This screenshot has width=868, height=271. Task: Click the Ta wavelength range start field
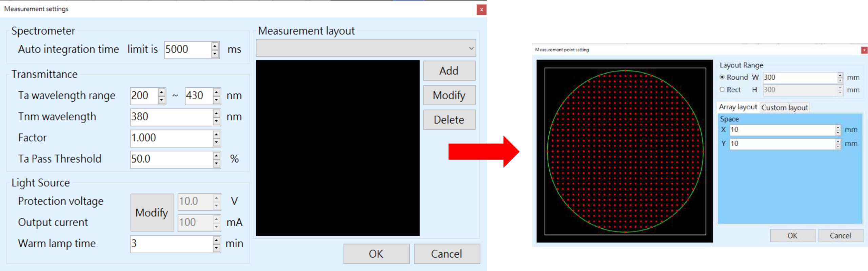coord(144,96)
